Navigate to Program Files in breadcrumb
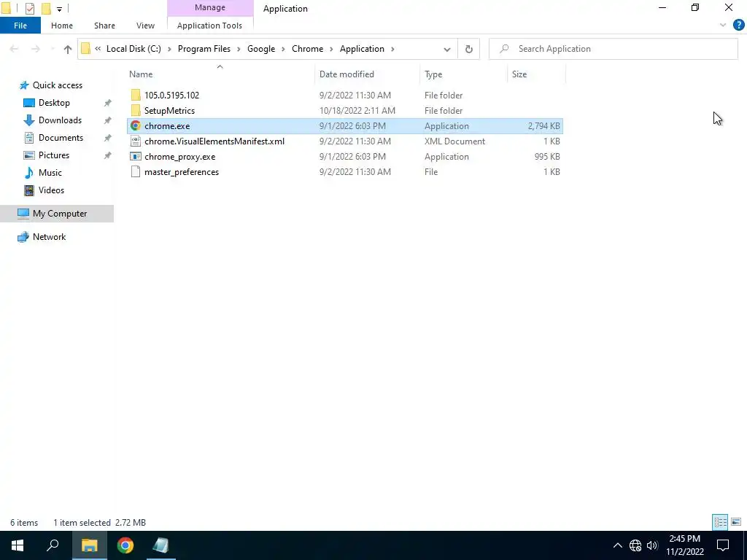Viewport: 747px width, 560px height. click(204, 49)
